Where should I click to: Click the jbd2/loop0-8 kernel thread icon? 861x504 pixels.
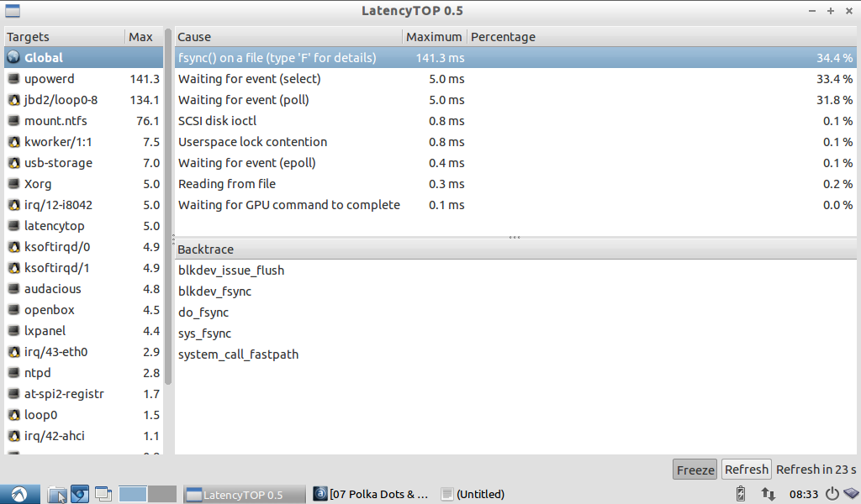(13, 100)
